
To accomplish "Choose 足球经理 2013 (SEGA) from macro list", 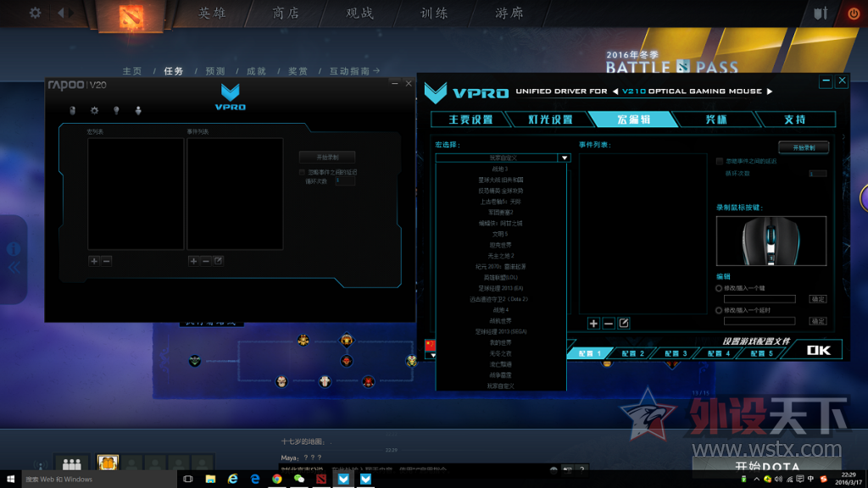I will pos(500,332).
